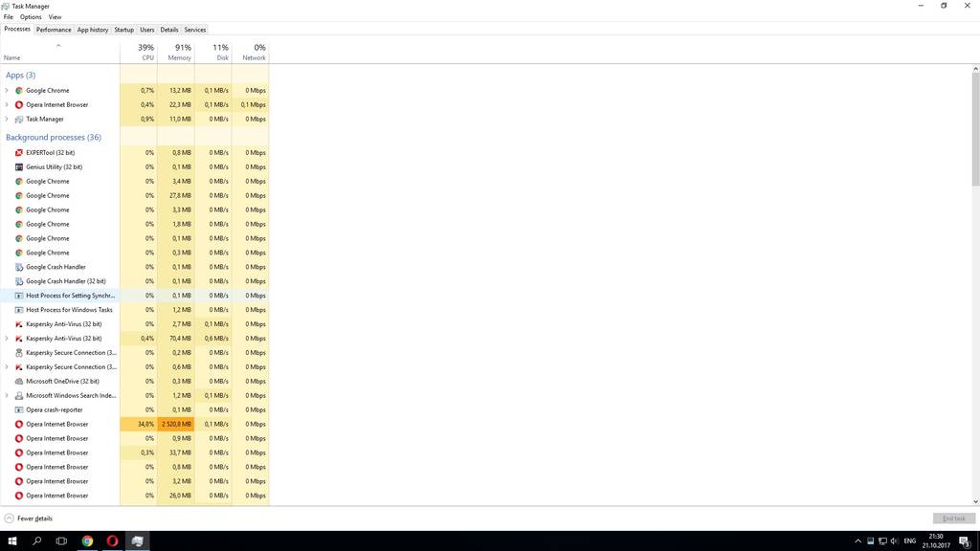Click Kaspersky Anti-Virus icon using 70,4 MB
The height and width of the screenshot is (551, 980).
click(x=19, y=339)
